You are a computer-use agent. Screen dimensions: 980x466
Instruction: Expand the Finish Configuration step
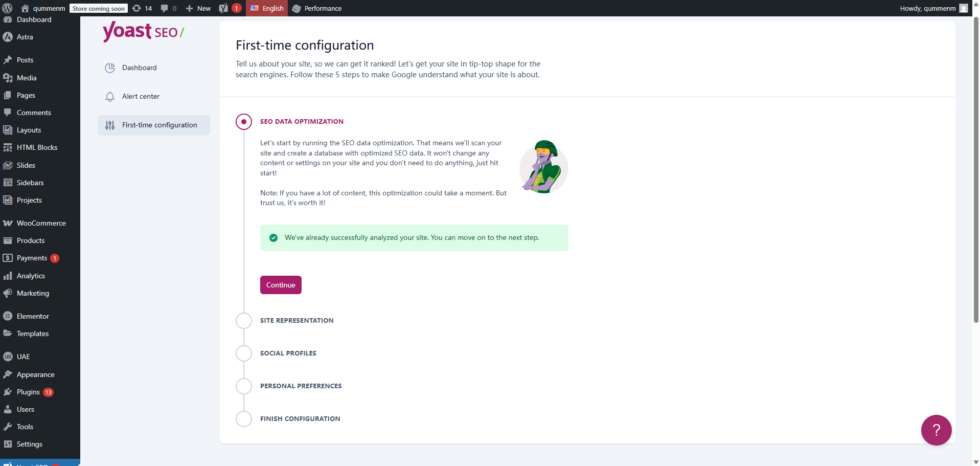300,419
